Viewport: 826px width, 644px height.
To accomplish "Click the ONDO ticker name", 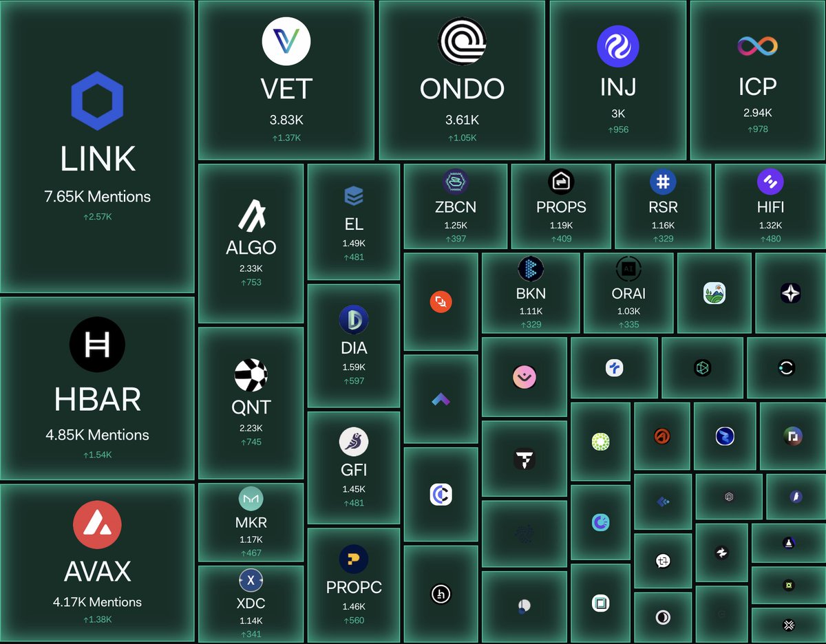I will tap(462, 88).
